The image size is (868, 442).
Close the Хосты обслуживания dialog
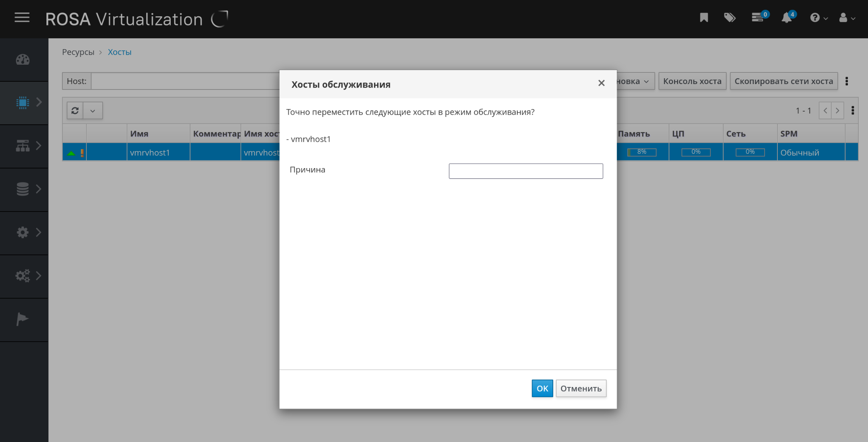[601, 83]
